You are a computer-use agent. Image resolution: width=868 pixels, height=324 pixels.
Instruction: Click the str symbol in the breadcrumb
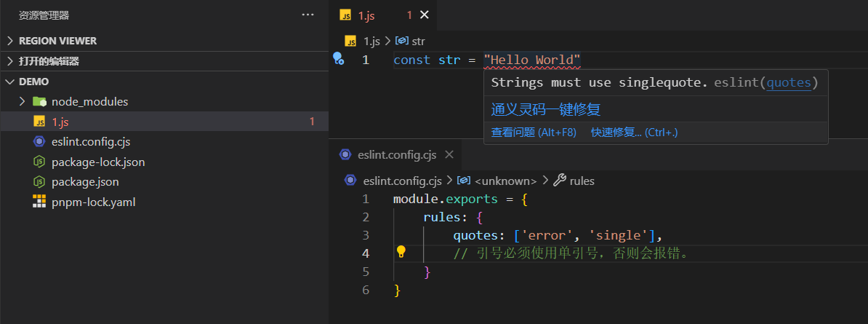[418, 41]
